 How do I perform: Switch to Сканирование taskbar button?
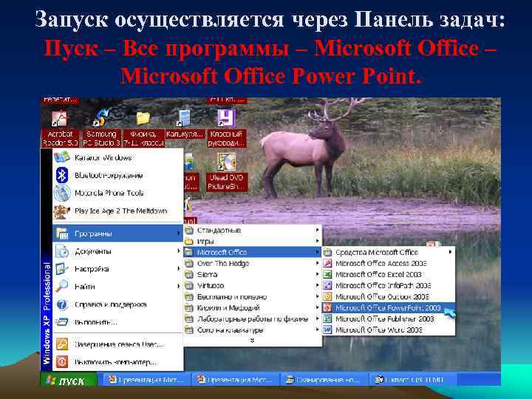pos(324,380)
